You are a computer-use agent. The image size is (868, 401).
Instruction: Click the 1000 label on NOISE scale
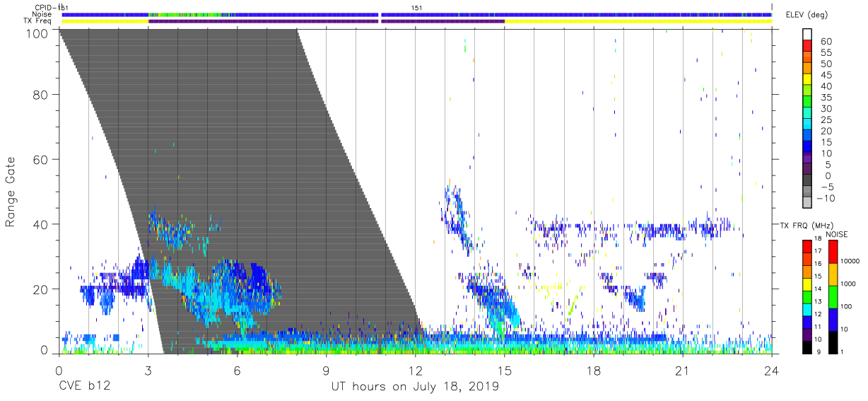(849, 284)
